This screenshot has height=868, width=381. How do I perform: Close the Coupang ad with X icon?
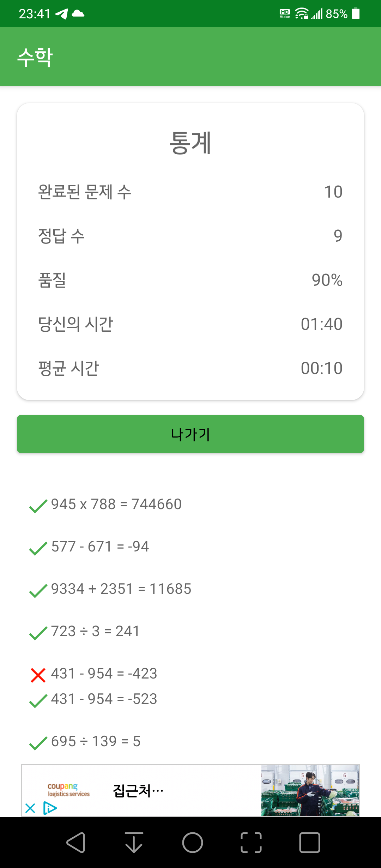pos(30,808)
